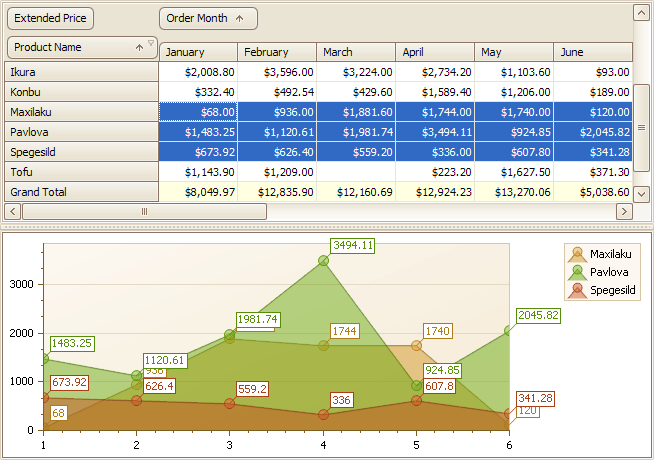
Task: Click the Order Month sort arrow
Action: [x=240, y=18]
